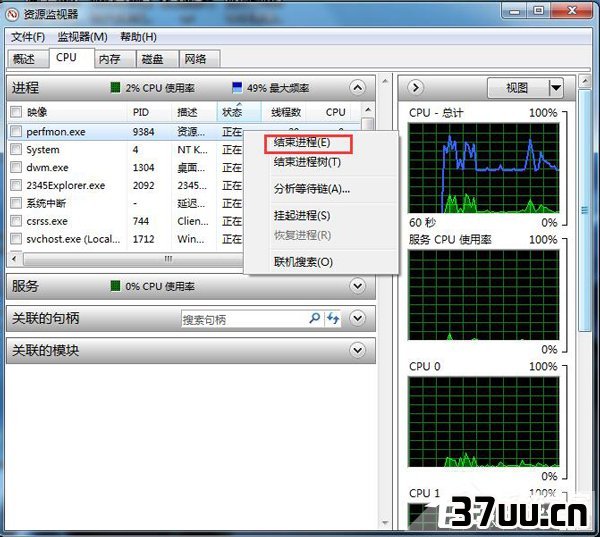Click the process list horizontal scrollbar thumb
Image resolution: width=600 pixels, height=537 pixels.
coord(134,259)
